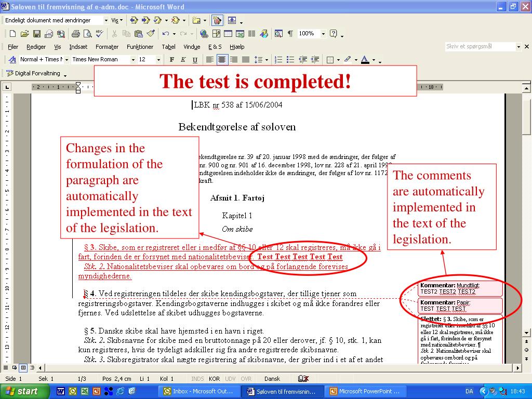Toggle italic formatting (K)

pos(183,60)
